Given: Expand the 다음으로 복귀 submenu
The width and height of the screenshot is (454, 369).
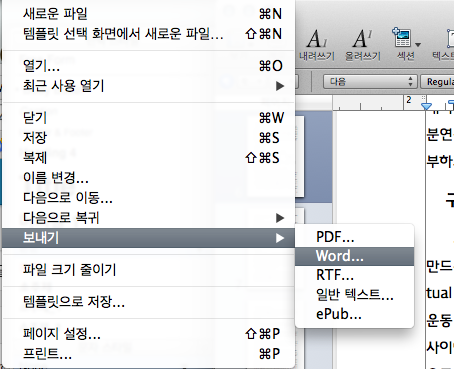Looking at the screenshot, I should [148, 218].
